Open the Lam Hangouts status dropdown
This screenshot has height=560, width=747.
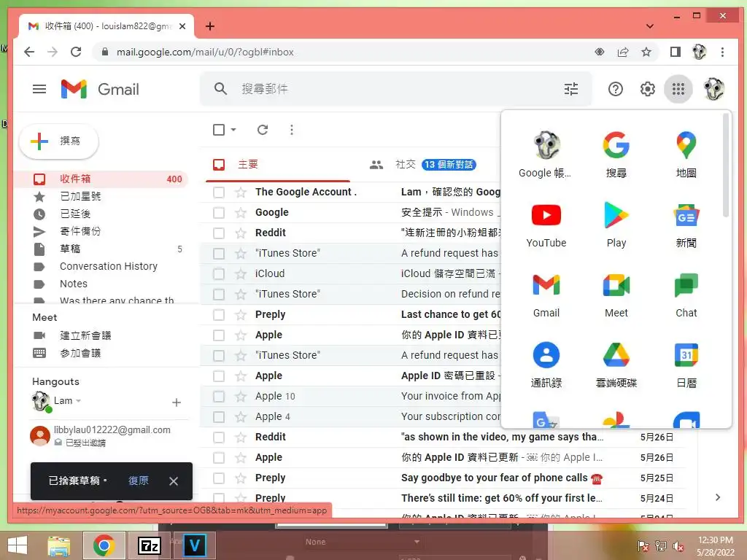78,401
